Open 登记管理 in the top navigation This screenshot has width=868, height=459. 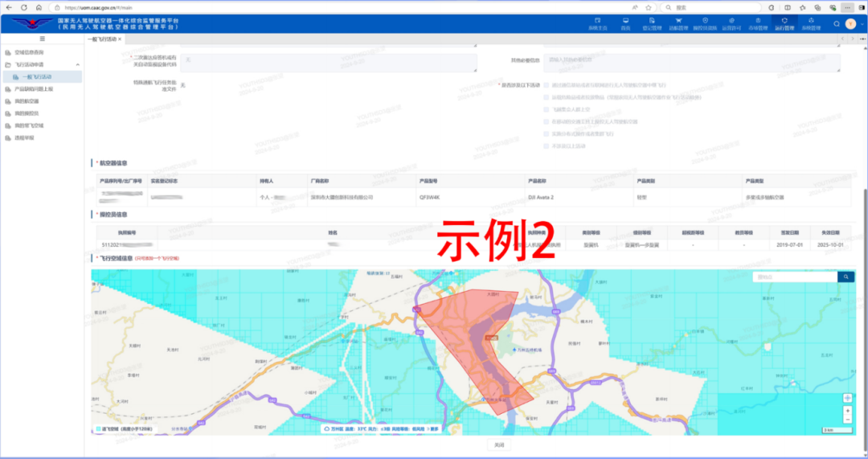[x=652, y=23]
